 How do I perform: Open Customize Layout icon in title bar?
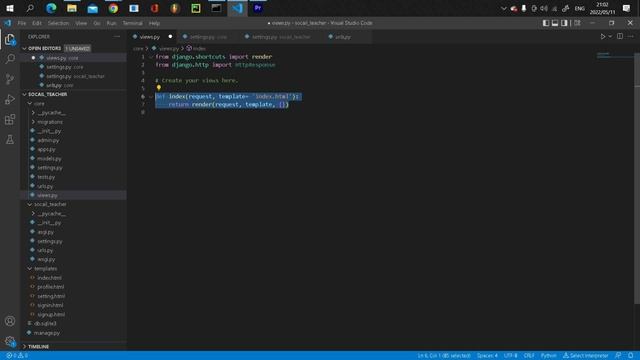[x=577, y=23]
